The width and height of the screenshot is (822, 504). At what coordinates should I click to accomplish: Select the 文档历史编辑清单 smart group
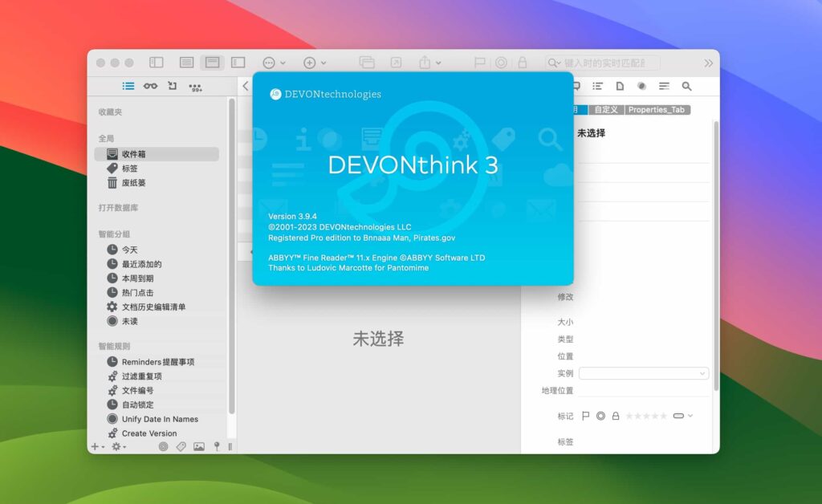point(154,306)
